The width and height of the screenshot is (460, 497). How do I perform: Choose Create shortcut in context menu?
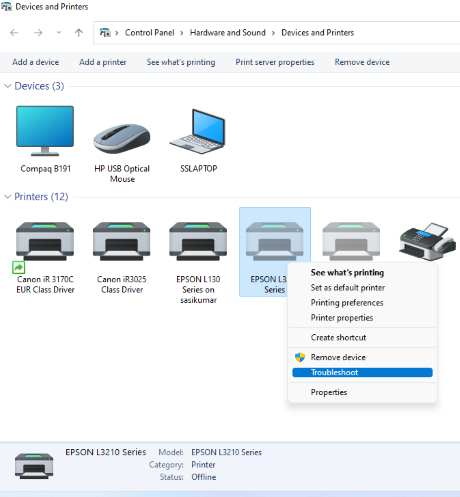pyautogui.click(x=338, y=337)
